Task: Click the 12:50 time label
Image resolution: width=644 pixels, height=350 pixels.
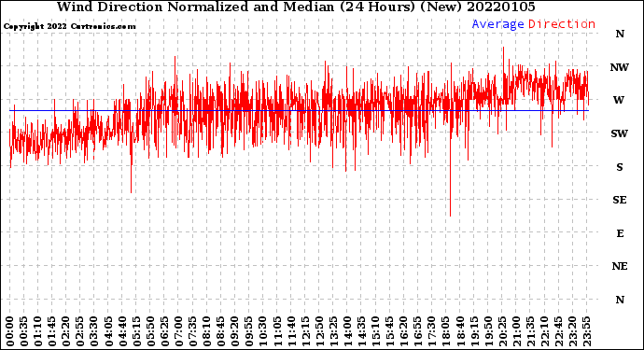Action: pos(319,331)
